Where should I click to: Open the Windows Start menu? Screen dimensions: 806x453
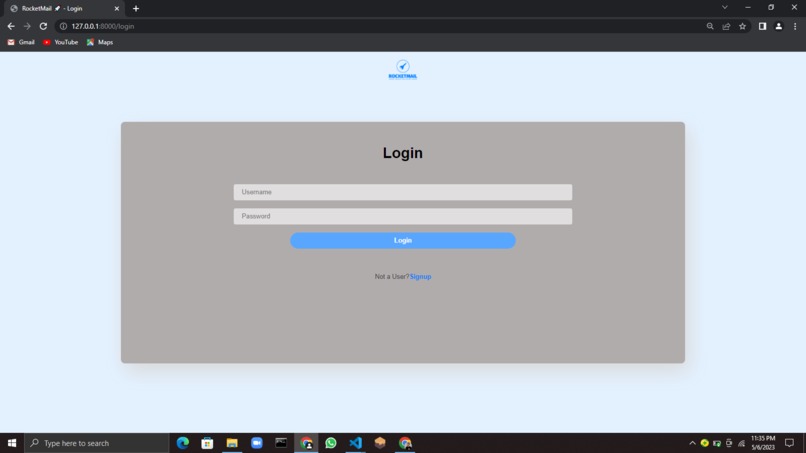[x=12, y=443]
